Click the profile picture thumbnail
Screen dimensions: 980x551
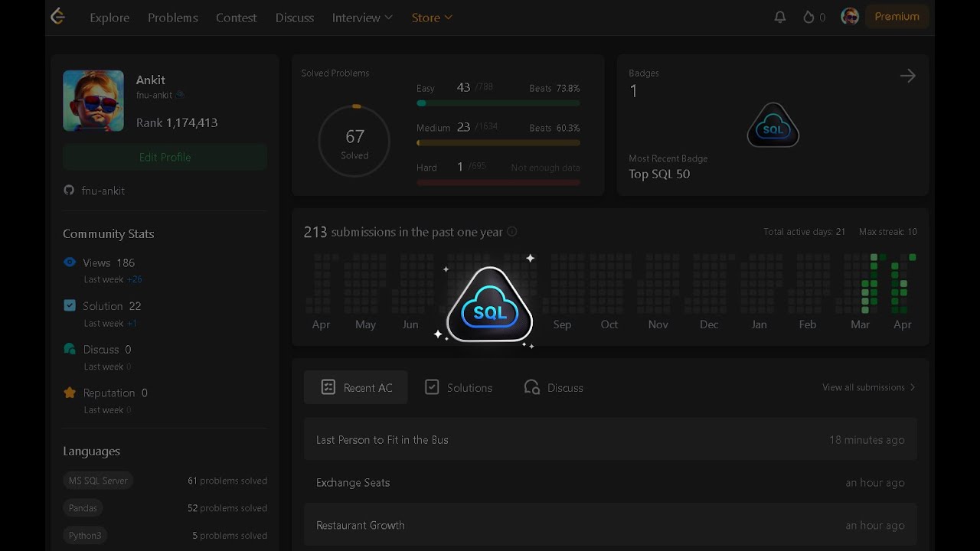93,101
